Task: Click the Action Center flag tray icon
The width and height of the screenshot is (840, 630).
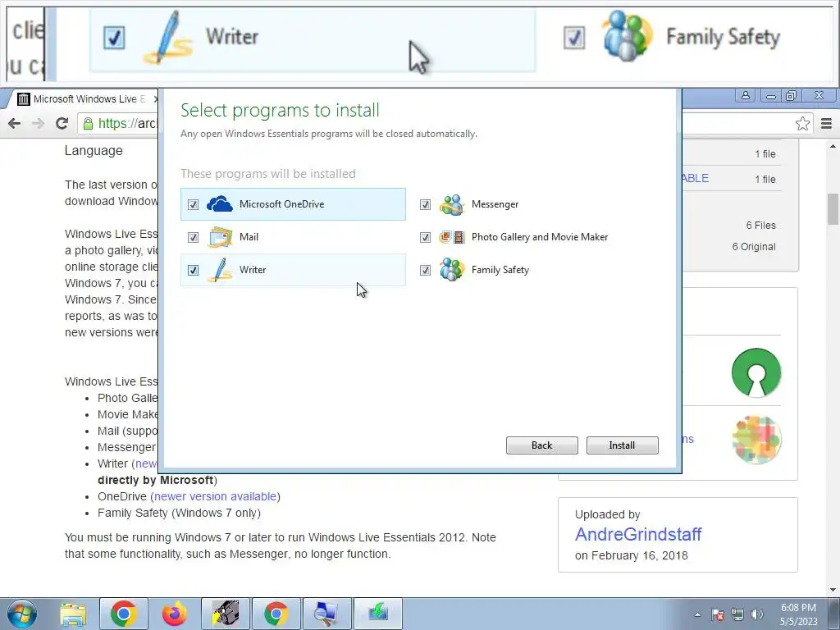Action: tap(718, 614)
